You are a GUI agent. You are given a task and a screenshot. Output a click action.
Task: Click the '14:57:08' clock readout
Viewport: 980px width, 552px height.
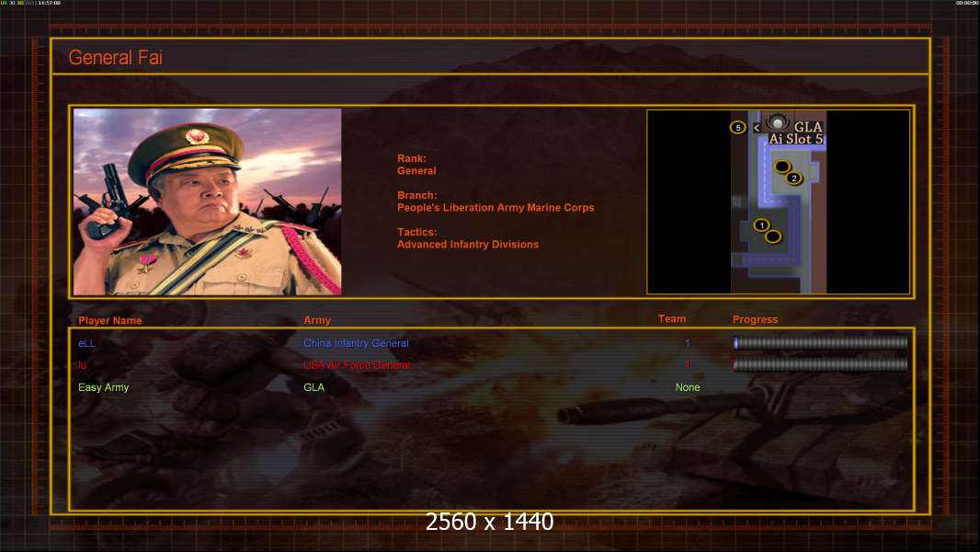[x=50, y=3]
